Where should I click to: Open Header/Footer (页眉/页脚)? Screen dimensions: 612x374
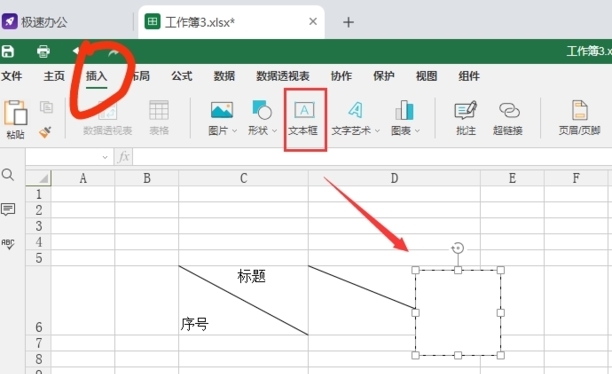coord(579,117)
